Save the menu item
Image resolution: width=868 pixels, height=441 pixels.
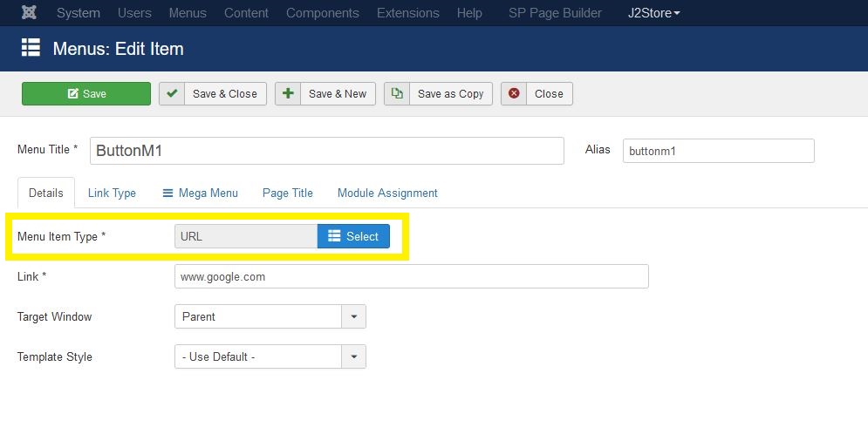[86, 93]
